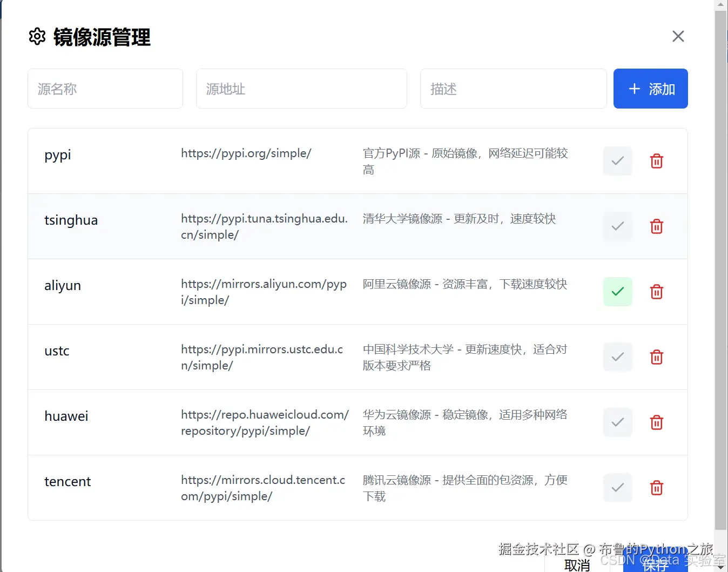Delete the ustc mirror source
Image resolution: width=728 pixels, height=572 pixels.
(656, 357)
